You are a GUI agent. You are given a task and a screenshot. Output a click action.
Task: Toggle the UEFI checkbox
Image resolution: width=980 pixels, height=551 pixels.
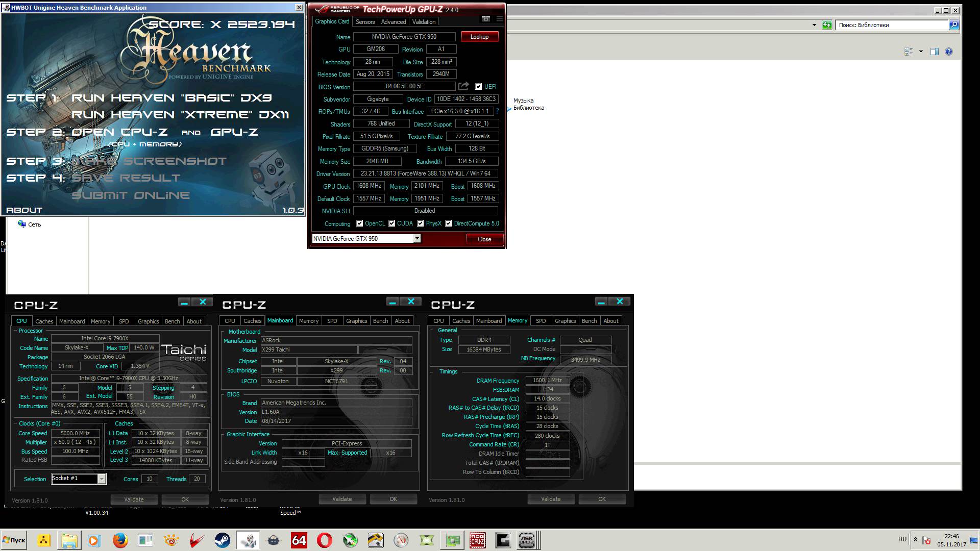[478, 87]
